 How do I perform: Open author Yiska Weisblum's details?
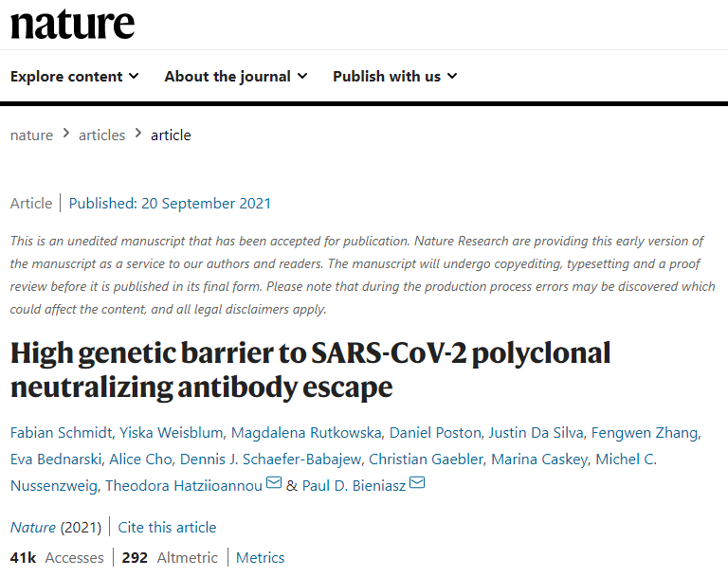pyautogui.click(x=172, y=433)
